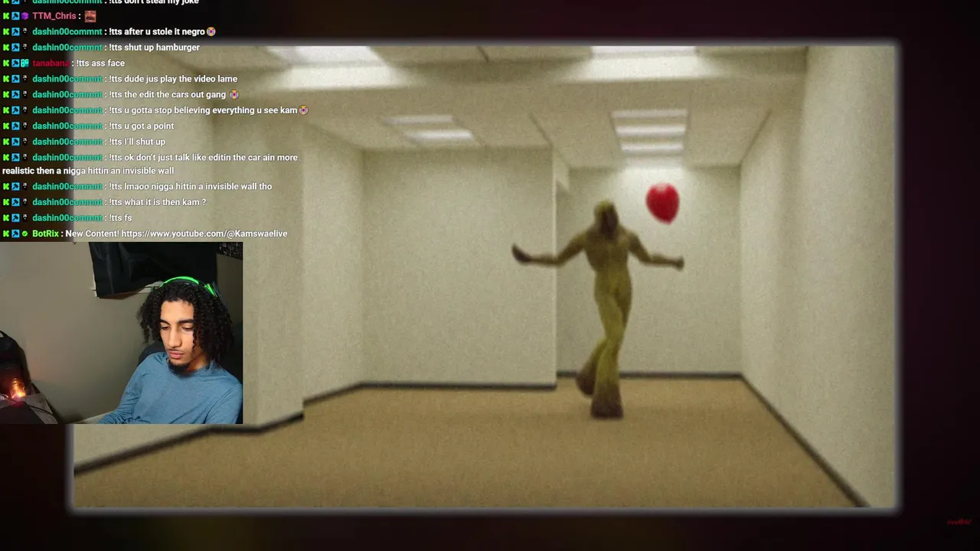980x551 pixels.
Task: Click the streamer webcam overlay
Action: pyautogui.click(x=121, y=333)
